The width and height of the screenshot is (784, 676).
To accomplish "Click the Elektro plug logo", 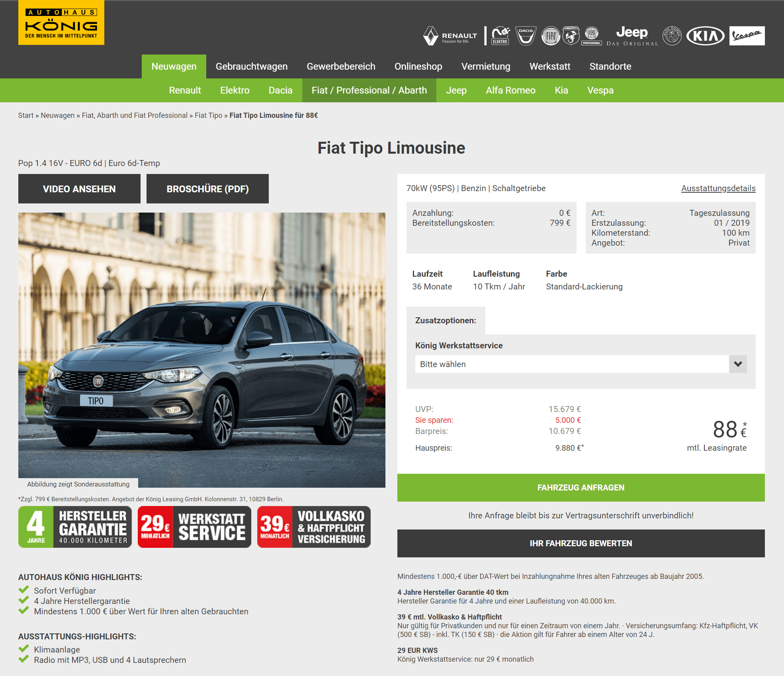I will coord(501,36).
